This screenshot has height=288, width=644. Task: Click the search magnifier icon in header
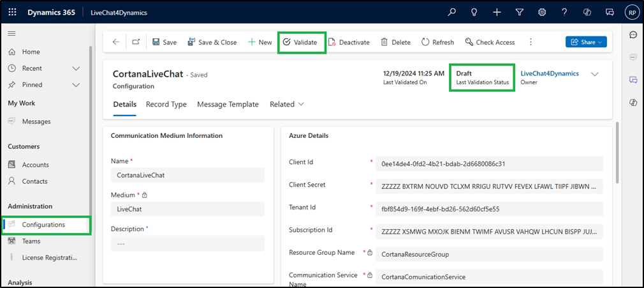pos(452,11)
